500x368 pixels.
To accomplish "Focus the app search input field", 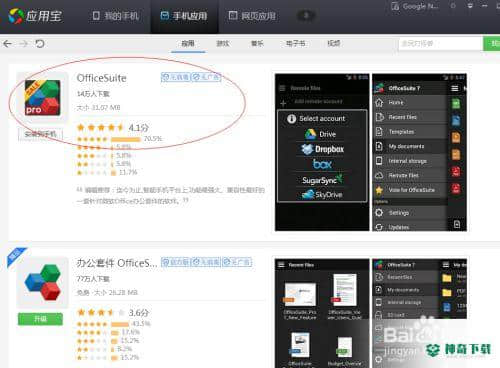I will pos(441,44).
